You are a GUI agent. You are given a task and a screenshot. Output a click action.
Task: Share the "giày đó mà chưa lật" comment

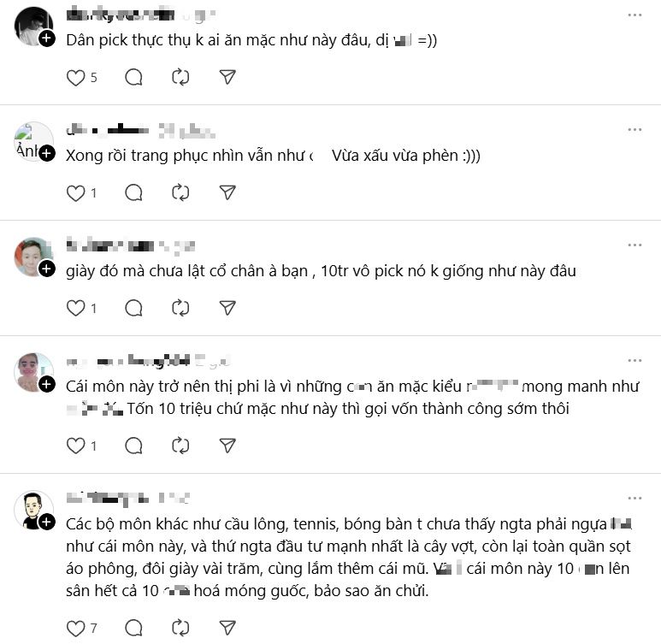[227, 308]
